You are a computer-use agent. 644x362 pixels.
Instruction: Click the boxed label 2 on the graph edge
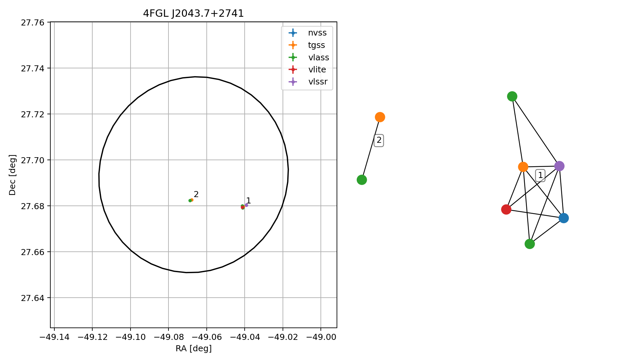tap(379, 140)
